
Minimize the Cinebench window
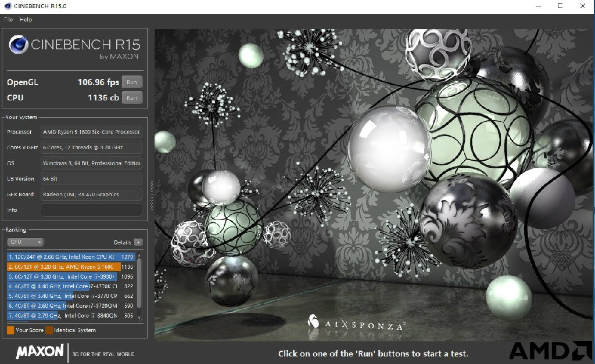point(538,6)
